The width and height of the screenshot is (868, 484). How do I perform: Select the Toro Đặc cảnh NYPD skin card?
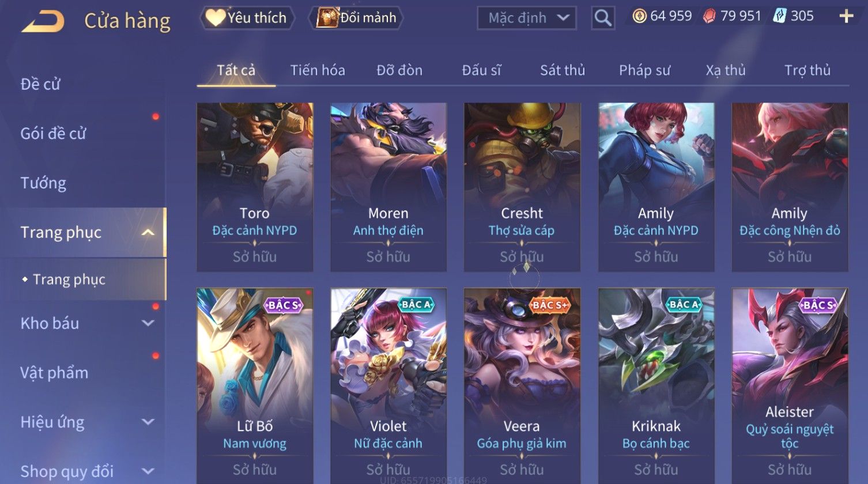(255, 187)
